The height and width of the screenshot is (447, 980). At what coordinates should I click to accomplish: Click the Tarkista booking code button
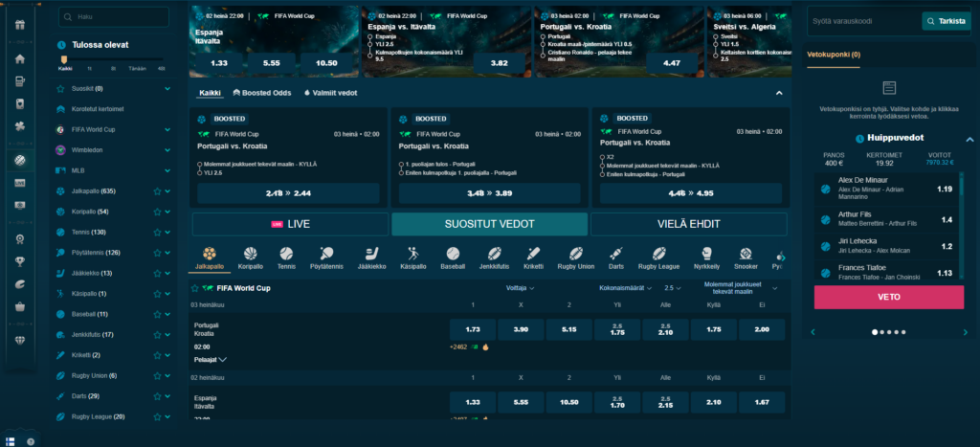click(x=945, y=21)
